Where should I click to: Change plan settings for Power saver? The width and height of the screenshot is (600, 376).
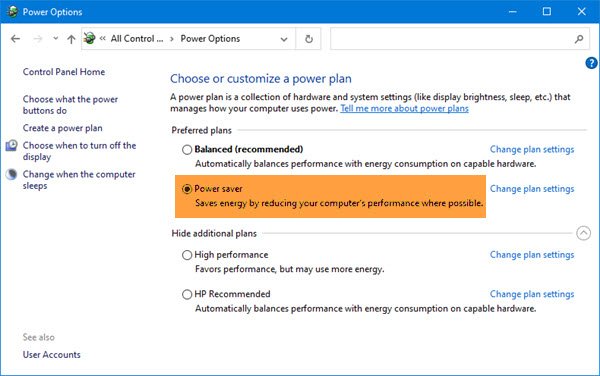[532, 189]
